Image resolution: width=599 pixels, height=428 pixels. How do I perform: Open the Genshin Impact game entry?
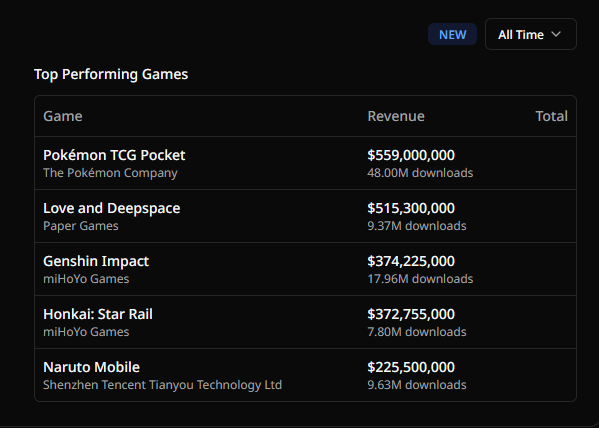pos(96,261)
